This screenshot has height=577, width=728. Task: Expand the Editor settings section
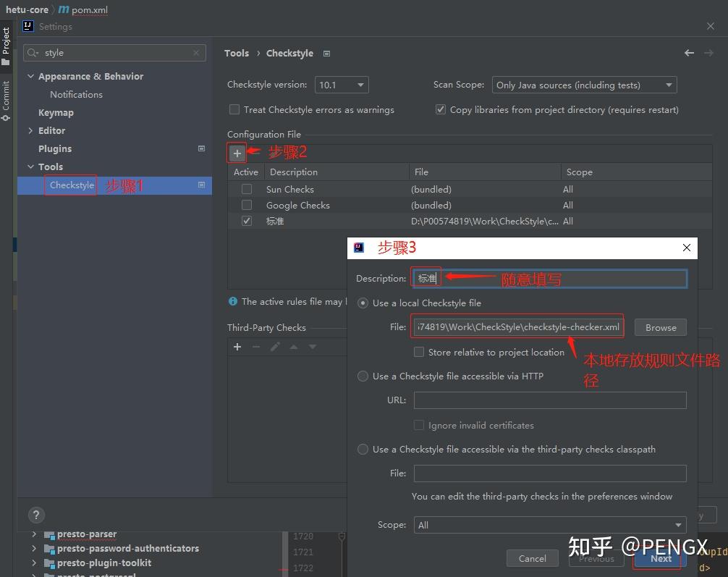pyautogui.click(x=30, y=130)
